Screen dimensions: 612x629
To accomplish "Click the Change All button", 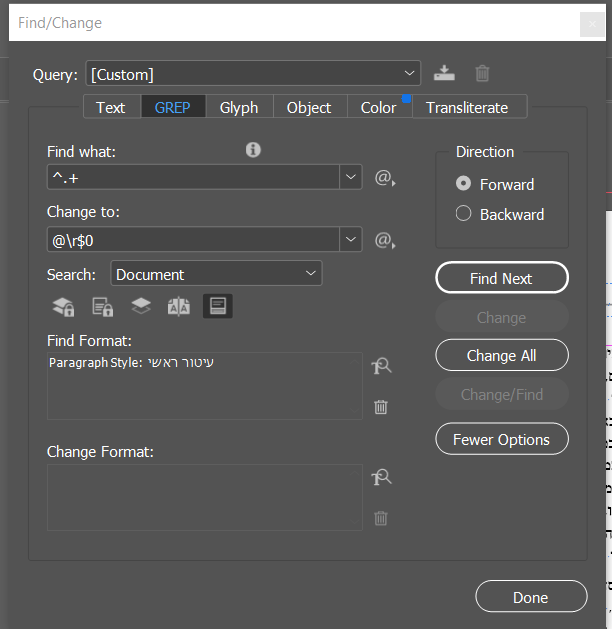I will pos(501,355).
